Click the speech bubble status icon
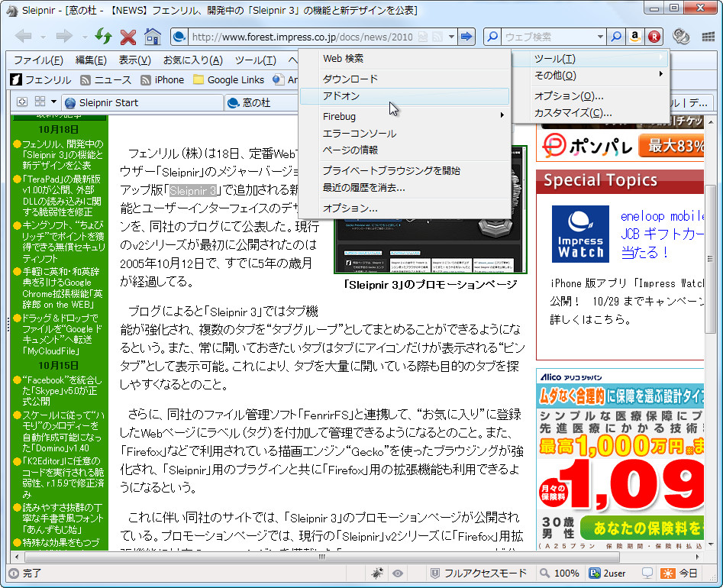This screenshot has width=723, height=588. pyautogui.click(x=647, y=573)
